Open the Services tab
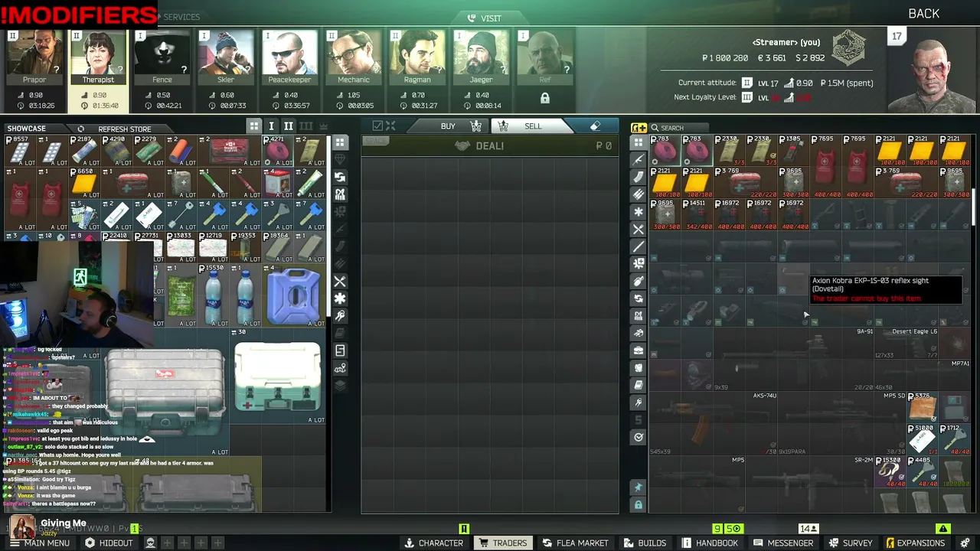This screenshot has height=551, width=980. coord(181,17)
